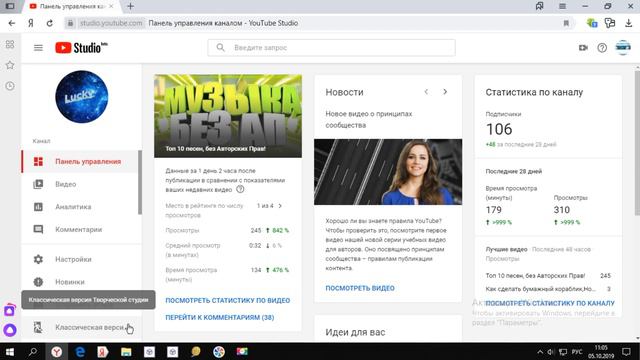Click Как сделать бумажный кораблик video row
The height and width of the screenshot is (360, 640).
[x=548, y=289]
